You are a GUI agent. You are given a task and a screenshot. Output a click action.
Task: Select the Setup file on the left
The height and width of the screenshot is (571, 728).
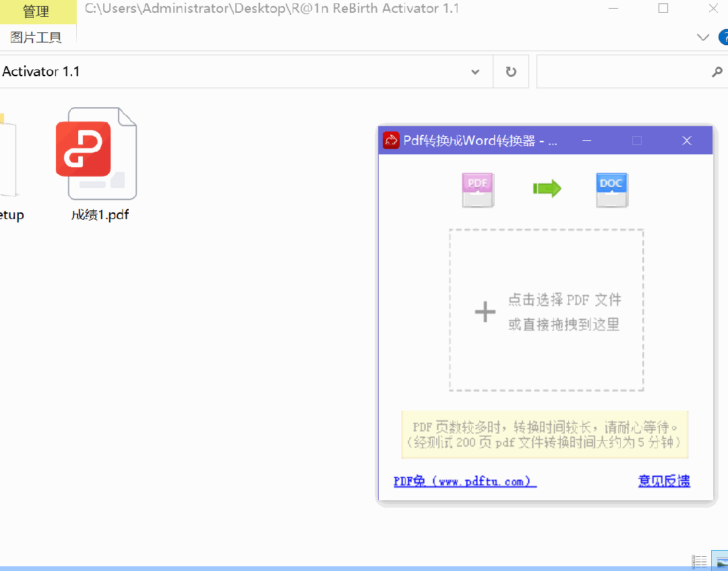pos(7,162)
